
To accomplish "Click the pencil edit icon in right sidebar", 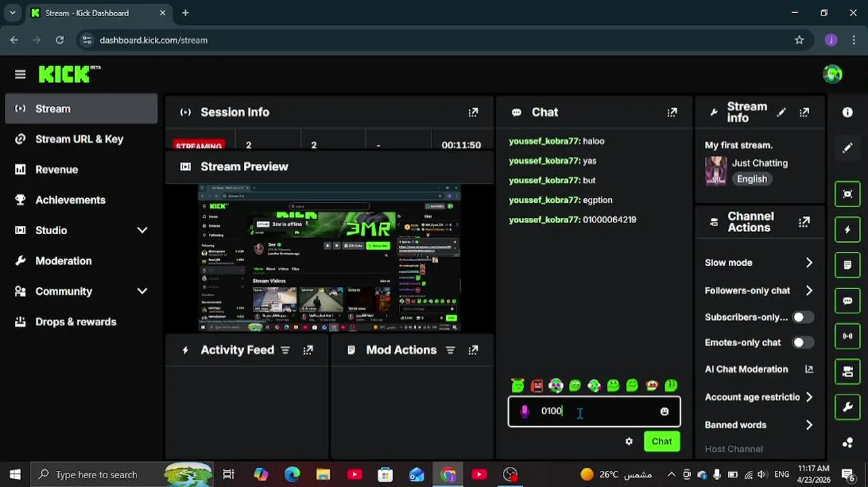I will click(848, 147).
